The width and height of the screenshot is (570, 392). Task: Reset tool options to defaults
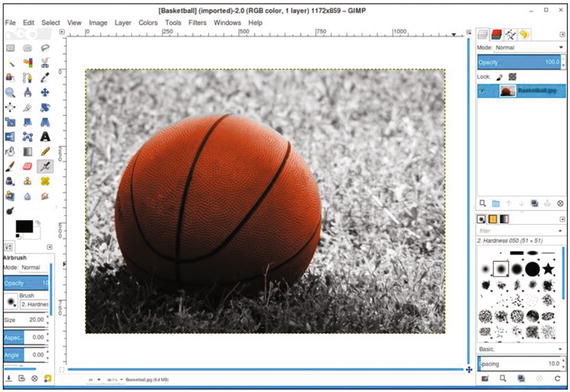tap(48, 379)
